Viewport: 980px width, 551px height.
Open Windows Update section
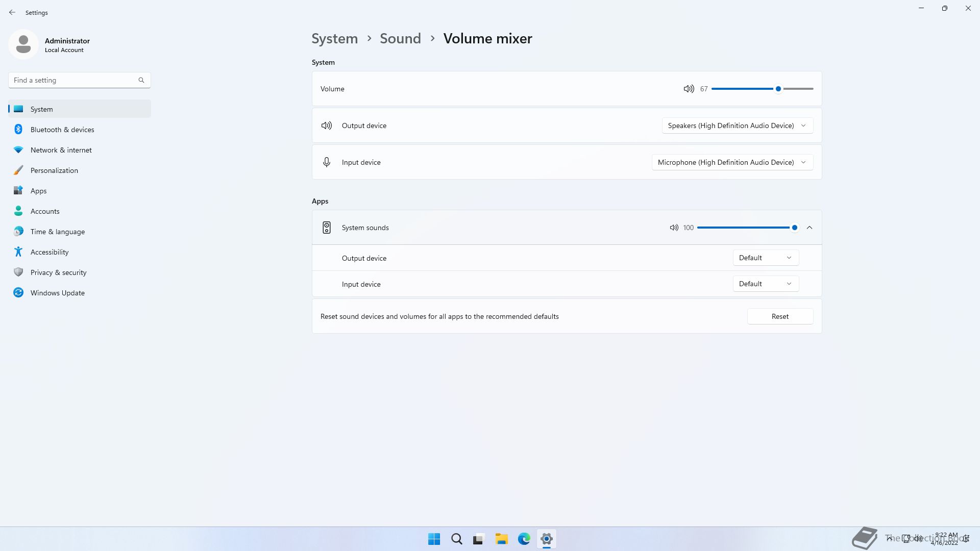coord(58,293)
